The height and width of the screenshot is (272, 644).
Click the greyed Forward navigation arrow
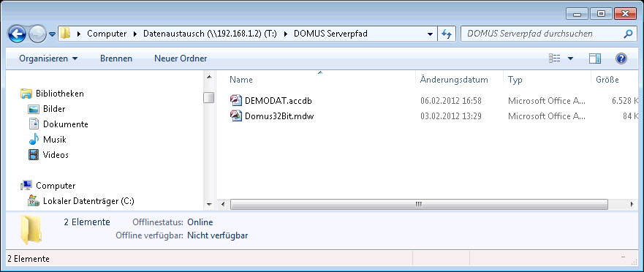pyautogui.click(x=37, y=34)
